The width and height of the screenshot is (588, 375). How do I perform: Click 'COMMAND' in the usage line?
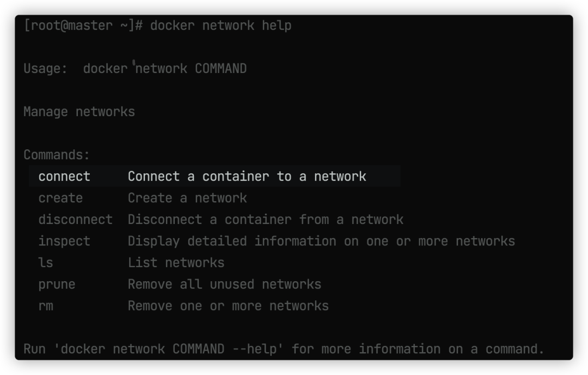click(220, 69)
